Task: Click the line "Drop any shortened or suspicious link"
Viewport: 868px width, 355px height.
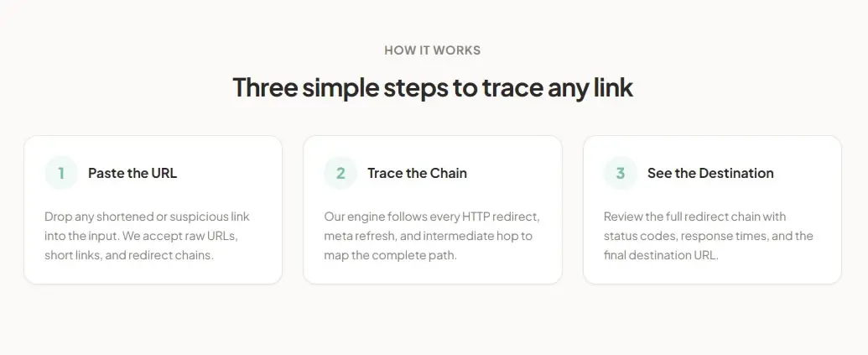Action: point(148,217)
